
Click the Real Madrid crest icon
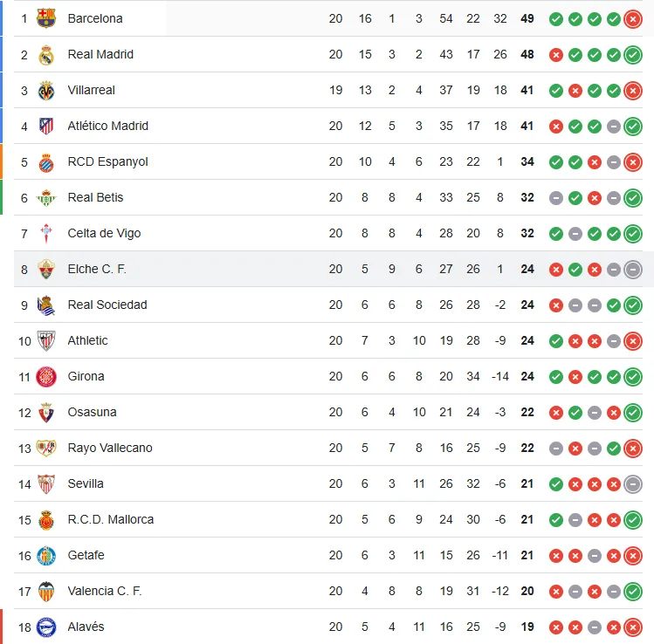(x=46, y=54)
